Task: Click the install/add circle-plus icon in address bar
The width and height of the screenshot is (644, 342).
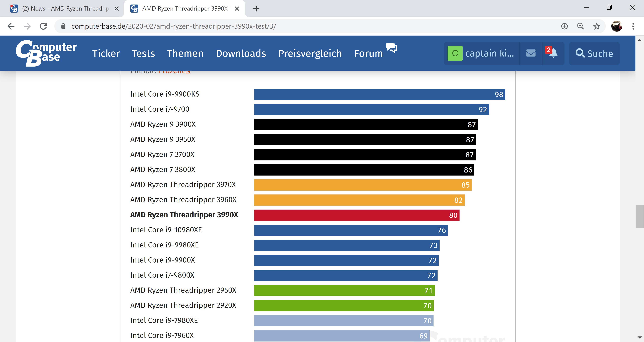Action: pyautogui.click(x=564, y=26)
